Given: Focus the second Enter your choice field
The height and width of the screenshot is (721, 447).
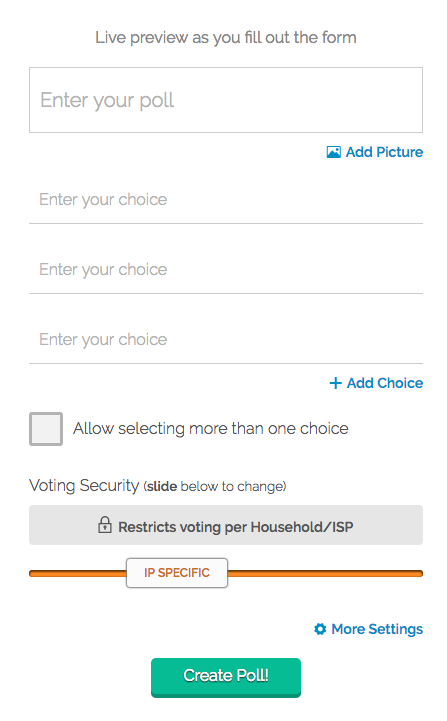Looking at the screenshot, I should (x=226, y=270).
